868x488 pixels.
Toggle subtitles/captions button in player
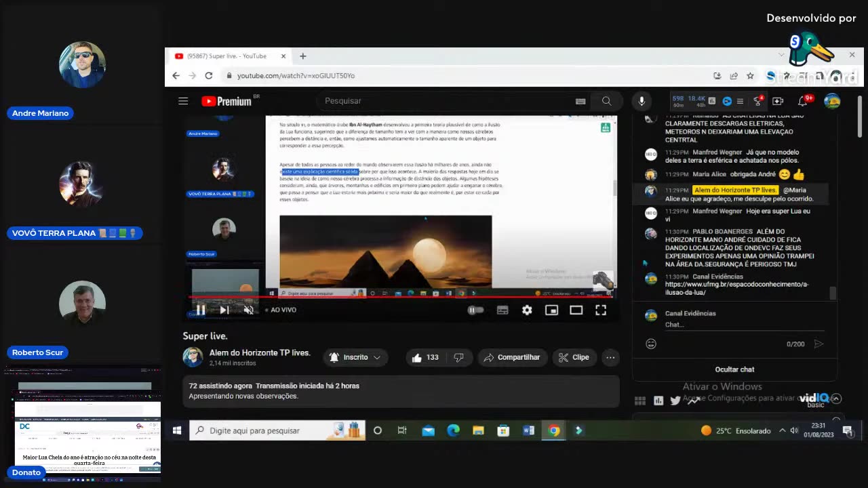502,310
